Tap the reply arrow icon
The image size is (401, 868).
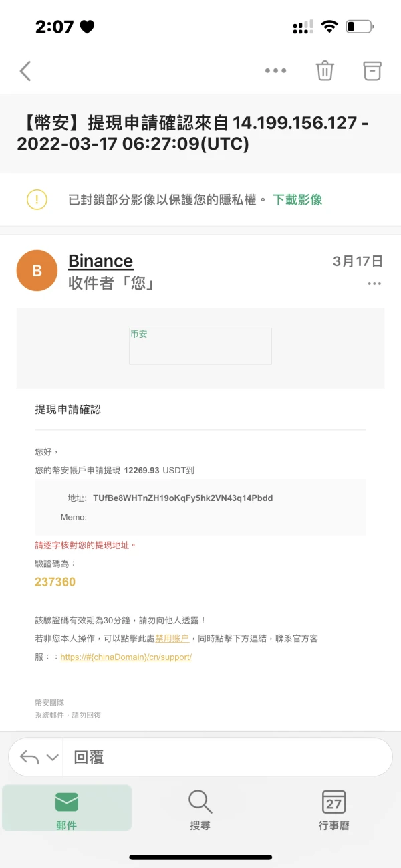29,757
